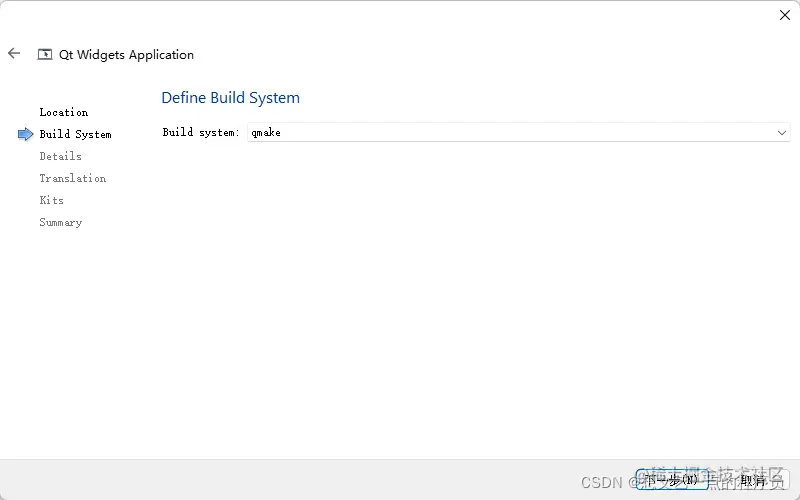Close the wizard dialog with X

[x=785, y=15]
